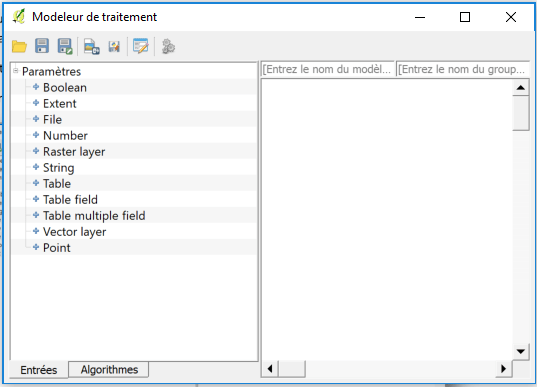Focus the group name input field
The height and width of the screenshot is (387, 537).
[462, 69]
